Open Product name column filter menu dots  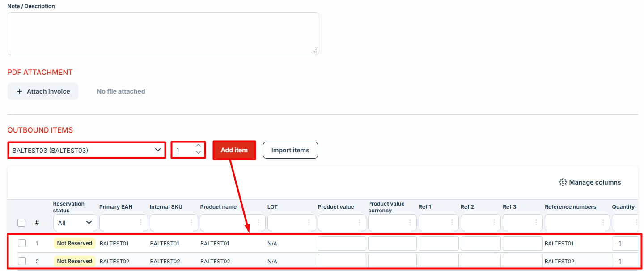point(258,222)
